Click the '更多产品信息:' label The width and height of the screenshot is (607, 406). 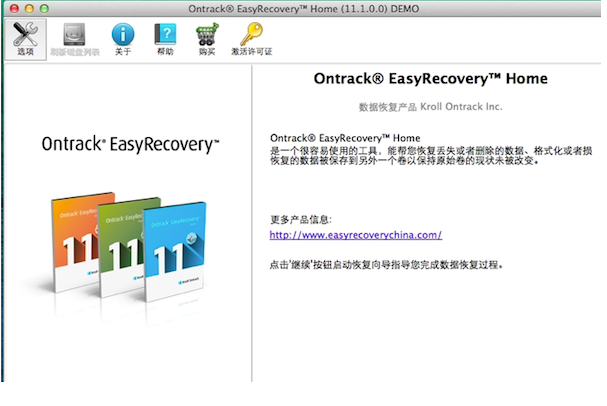(301, 220)
